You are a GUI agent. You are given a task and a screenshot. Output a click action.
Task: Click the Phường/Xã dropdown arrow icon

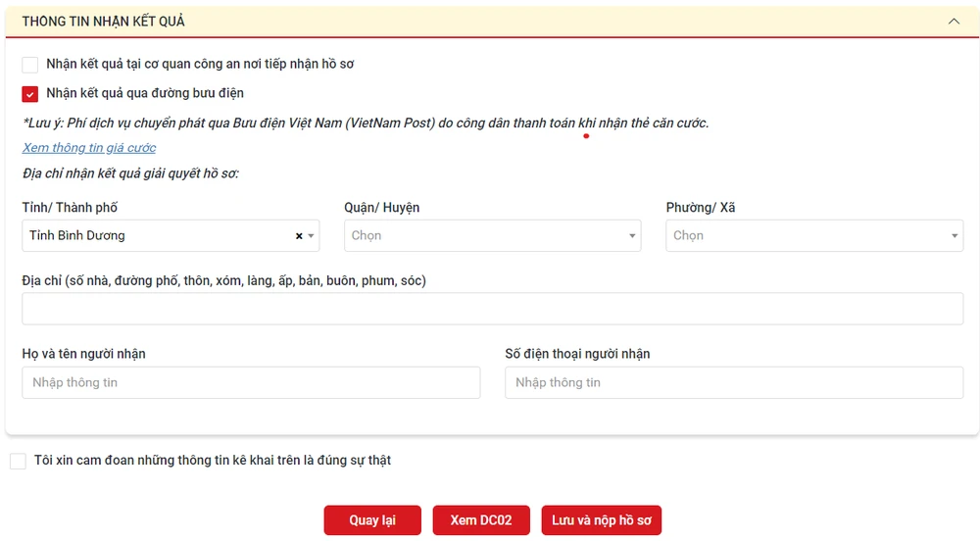tap(955, 236)
